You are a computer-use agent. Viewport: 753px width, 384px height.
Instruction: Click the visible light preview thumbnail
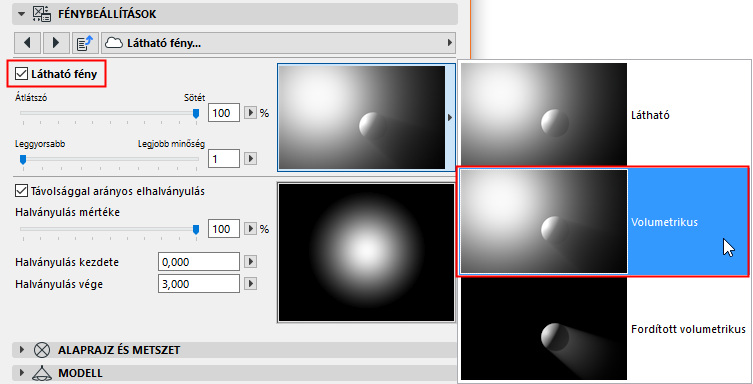(362, 117)
